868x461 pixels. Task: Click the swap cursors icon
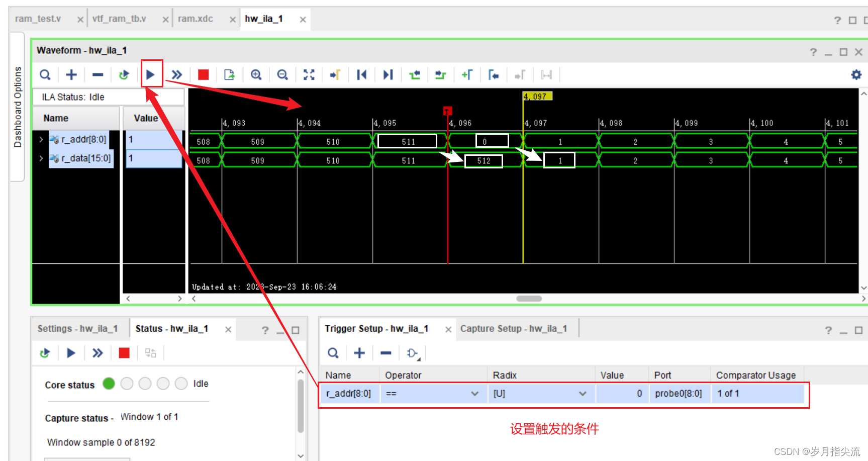click(546, 75)
